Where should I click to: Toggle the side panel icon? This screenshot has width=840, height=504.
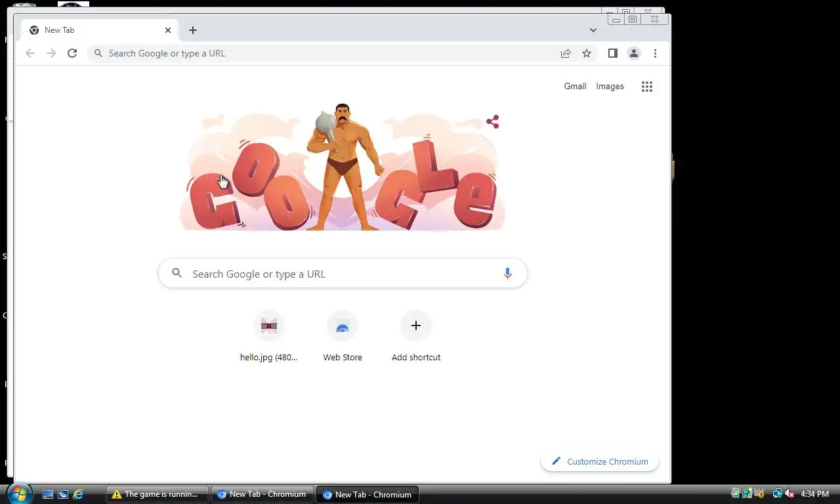(612, 53)
